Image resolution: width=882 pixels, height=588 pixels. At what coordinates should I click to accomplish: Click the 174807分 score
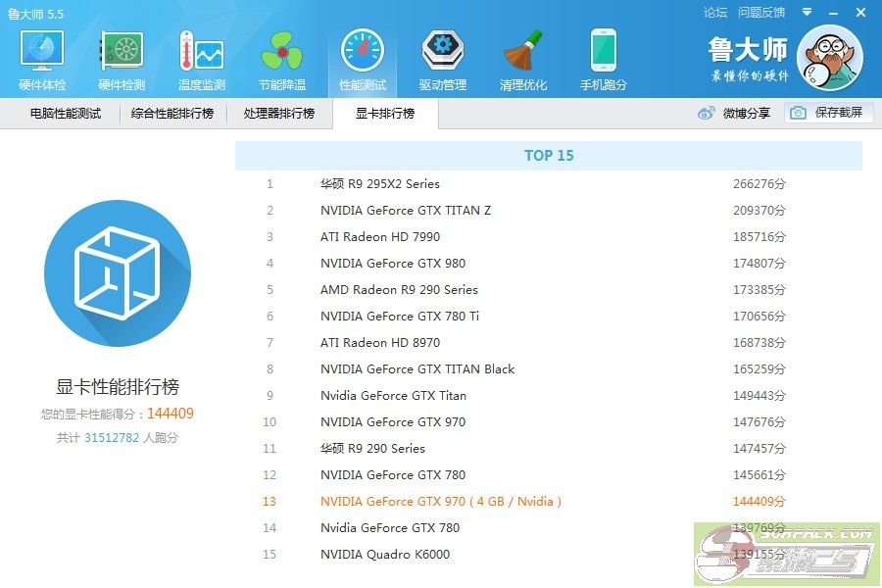(759, 264)
